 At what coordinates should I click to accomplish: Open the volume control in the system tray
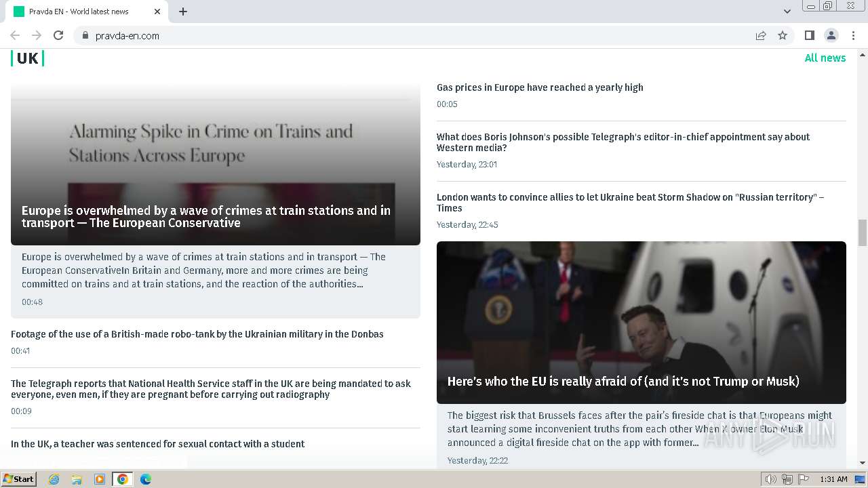coord(771,479)
